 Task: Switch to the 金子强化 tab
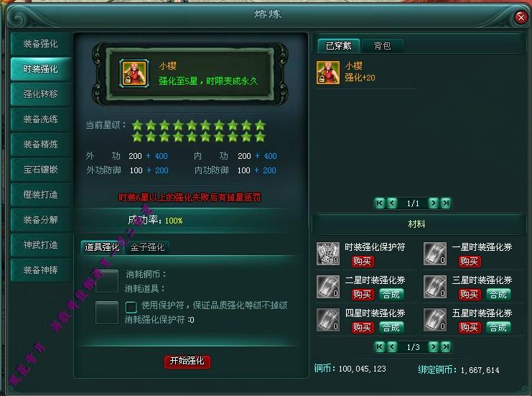pyautogui.click(x=147, y=247)
